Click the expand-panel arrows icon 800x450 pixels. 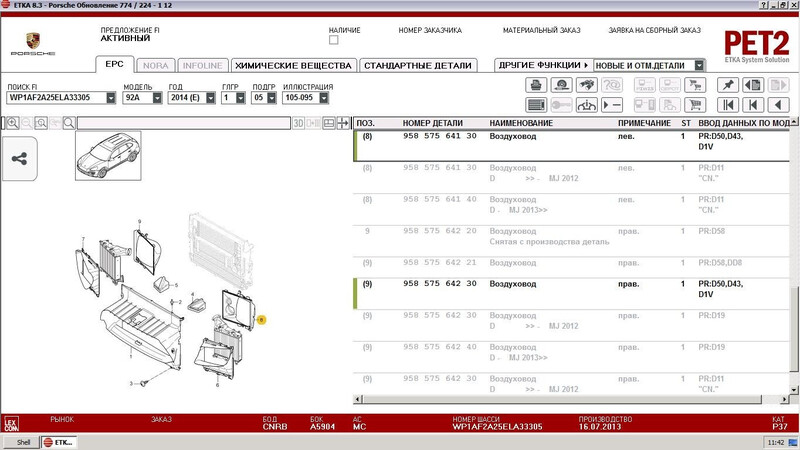(x=343, y=123)
